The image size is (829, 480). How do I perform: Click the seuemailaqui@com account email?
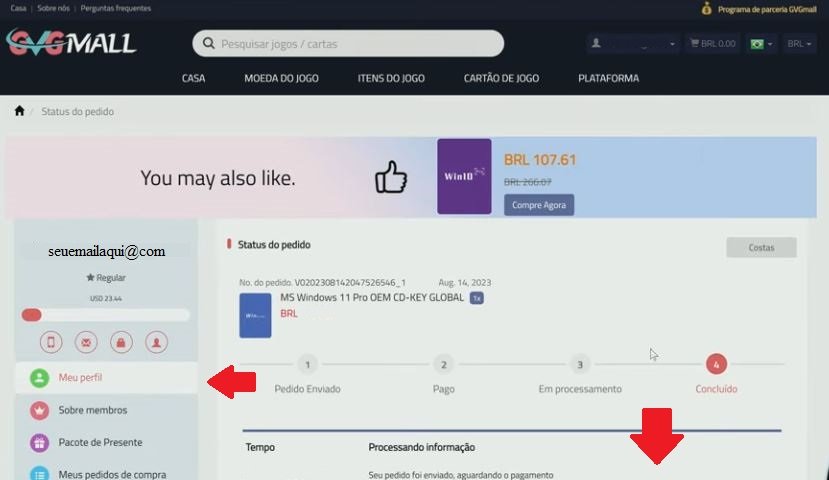106,251
